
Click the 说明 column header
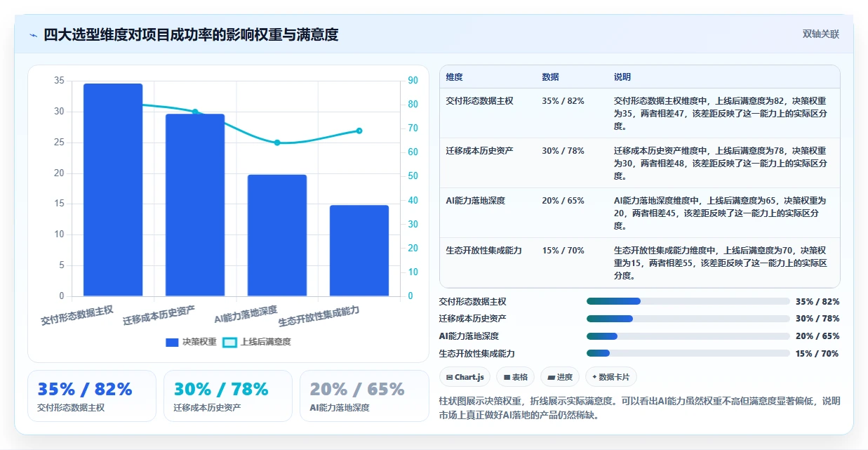[x=622, y=77]
